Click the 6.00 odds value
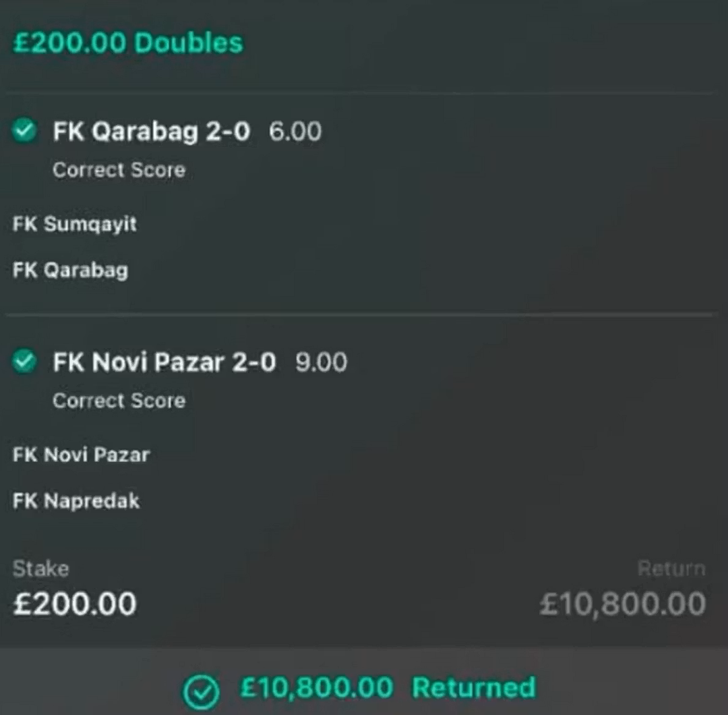This screenshot has width=728, height=715. point(295,132)
